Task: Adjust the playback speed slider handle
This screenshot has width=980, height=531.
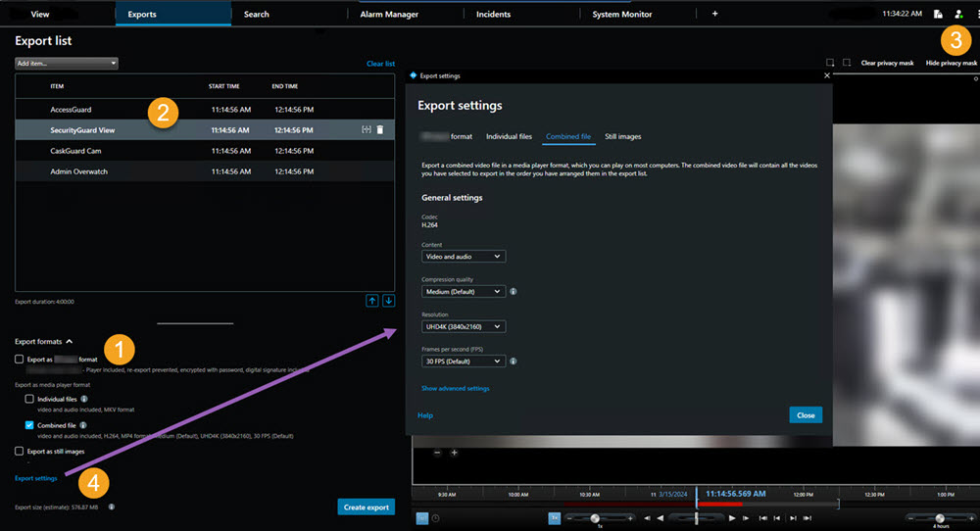Action: point(594,517)
